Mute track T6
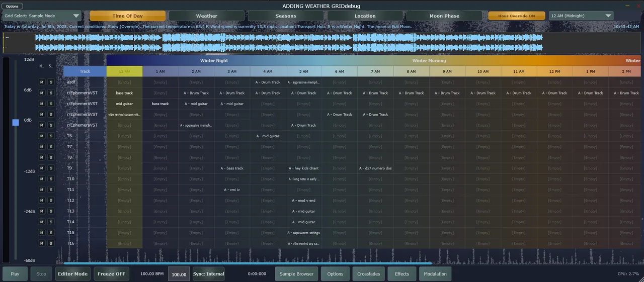Screen dimensions: 644x282 [42, 136]
